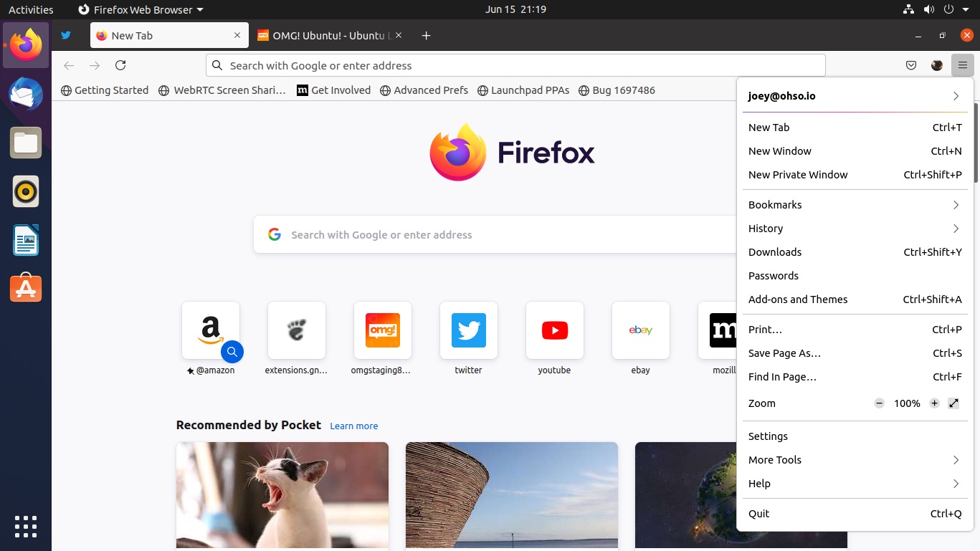Image resolution: width=980 pixels, height=551 pixels.
Task: Go forward with the forward arrow
Action: click(x=95, y=65)
